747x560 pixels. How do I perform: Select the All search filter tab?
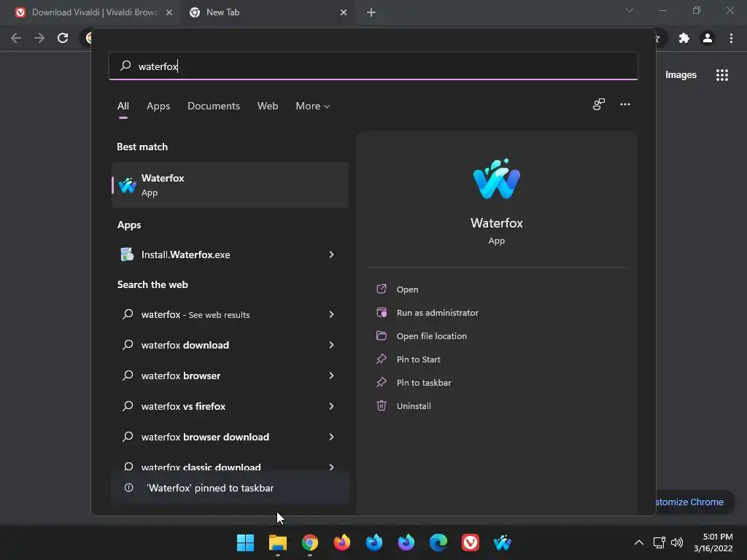[123, 106]
